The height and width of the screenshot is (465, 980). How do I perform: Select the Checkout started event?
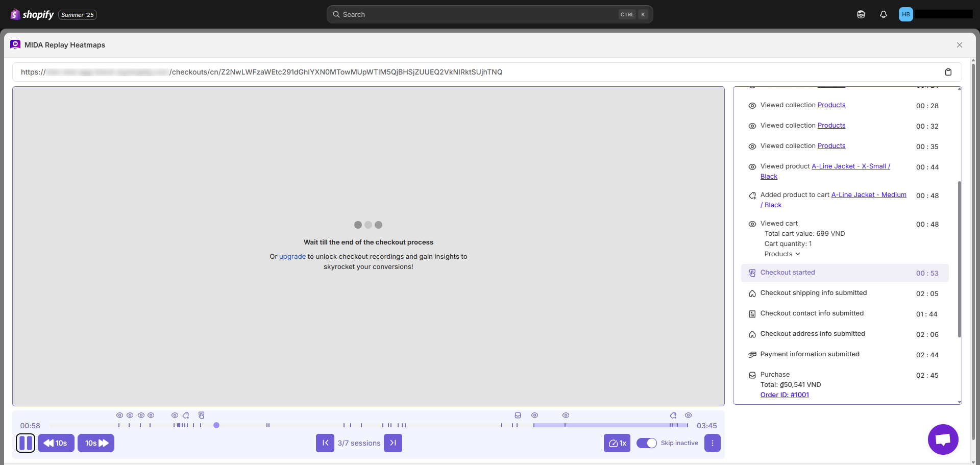tap(788, 273)
